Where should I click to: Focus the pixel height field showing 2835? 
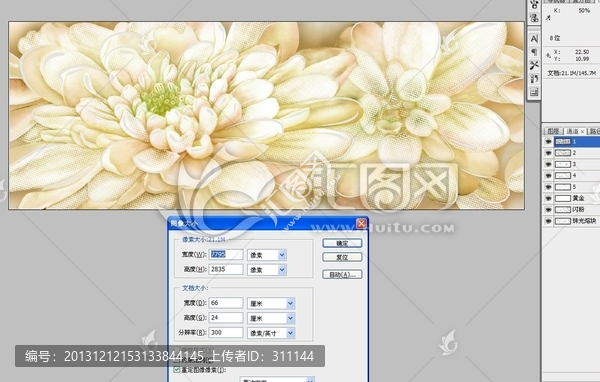[226, 269]
